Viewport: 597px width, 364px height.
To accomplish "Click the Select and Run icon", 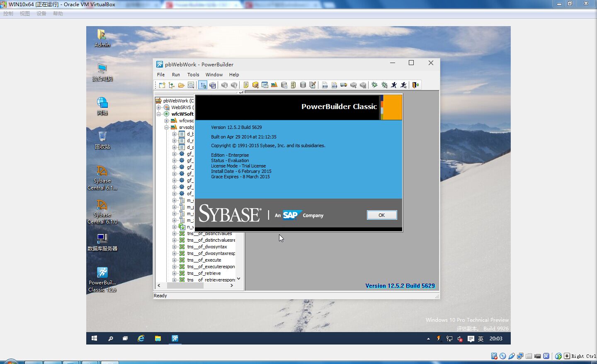I will (403, 85).
